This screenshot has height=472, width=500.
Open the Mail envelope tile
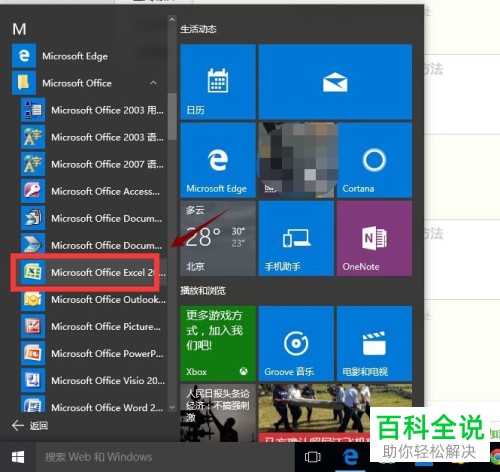335,82
